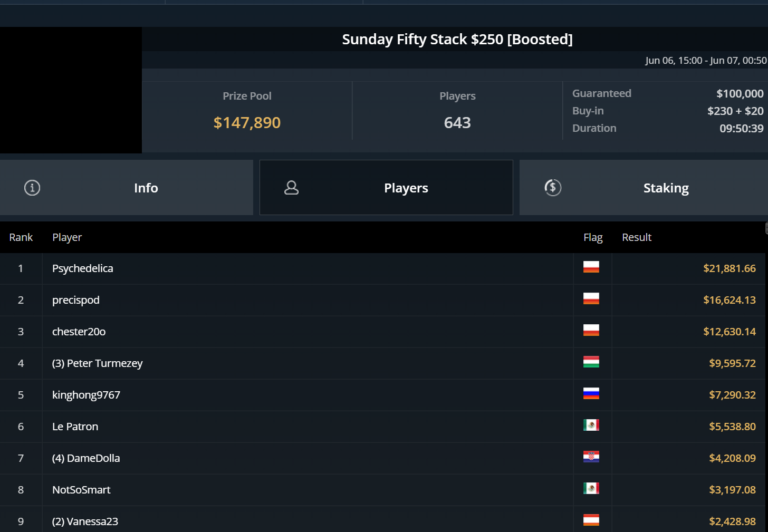Viewport: 768px width, 532px height.
Task: Click the Austrian flag beside Vanessa23
Action: pos(591,520)
